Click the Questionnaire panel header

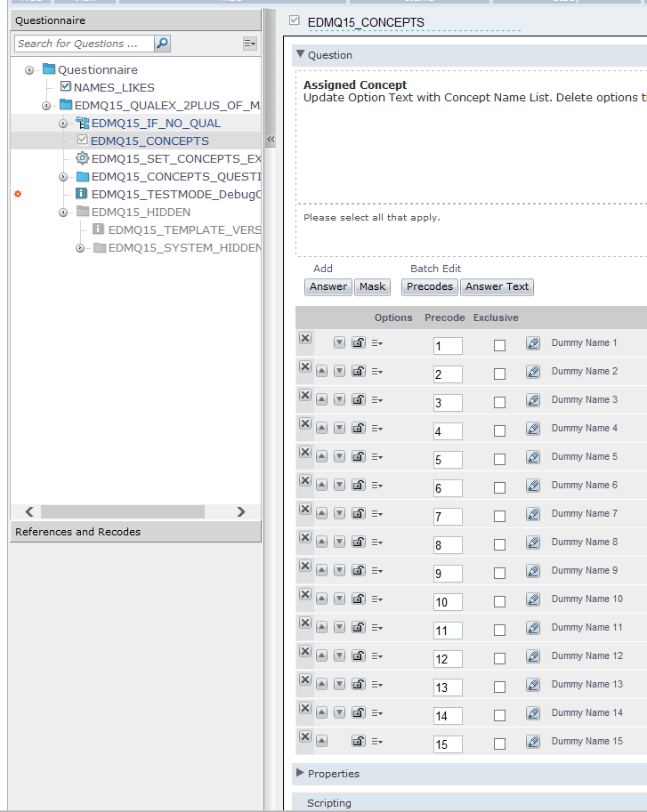136,20
